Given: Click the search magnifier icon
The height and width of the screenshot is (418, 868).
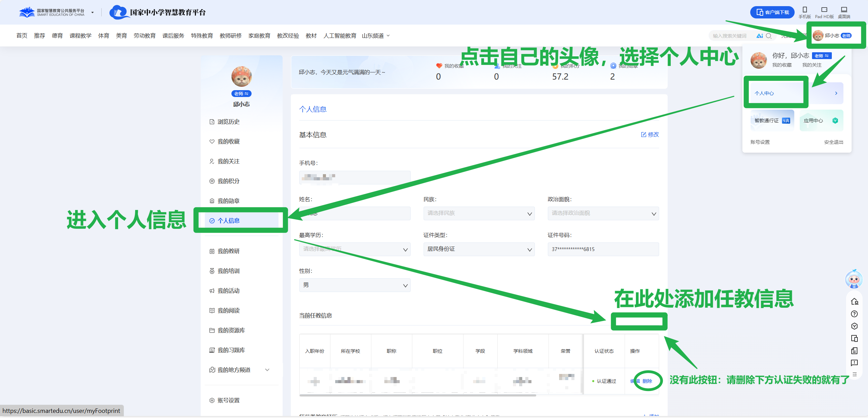Looking at the screenshot, I should tap(768, 36).
